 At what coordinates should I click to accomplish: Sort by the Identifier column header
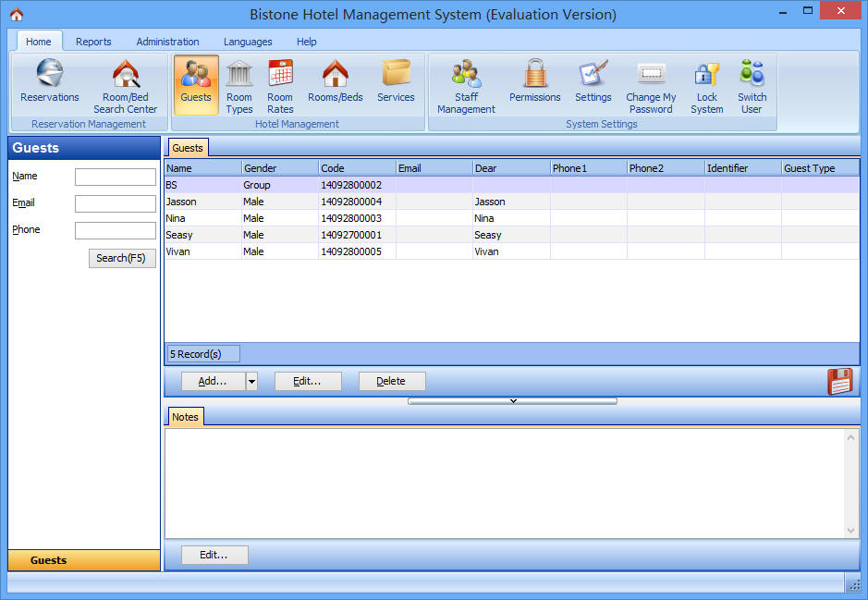743,168
